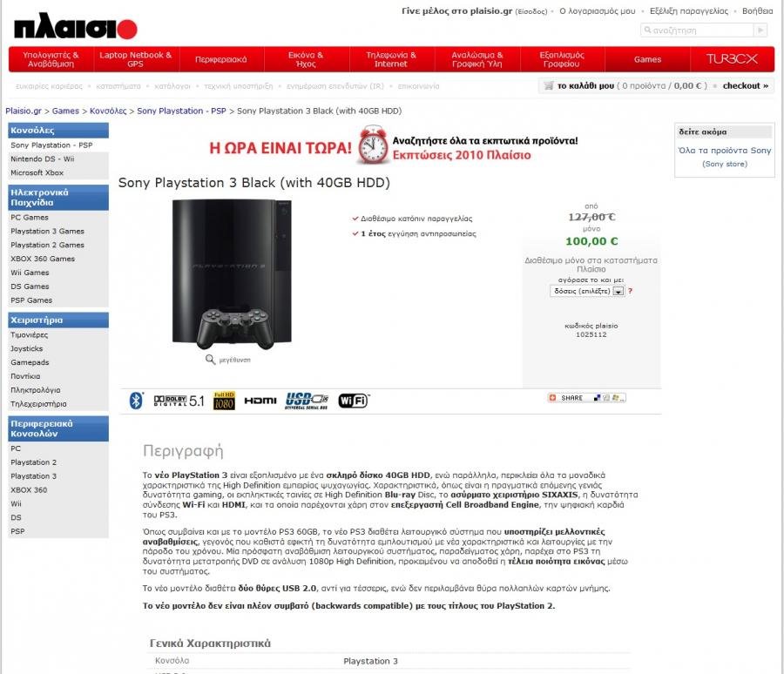Open the installments dropdown
The image size is (784, 674).
click(587, 291)
